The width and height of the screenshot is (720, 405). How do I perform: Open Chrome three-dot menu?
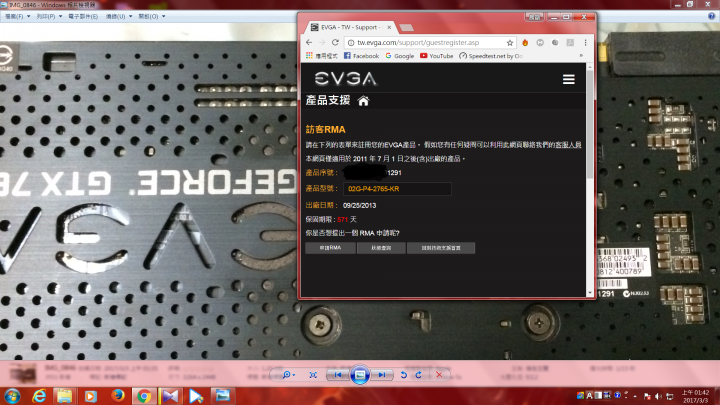[x=585, y=42]
